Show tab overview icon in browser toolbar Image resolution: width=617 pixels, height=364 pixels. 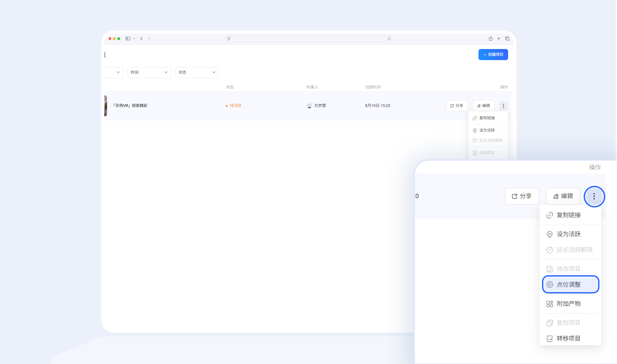tap(507, 39)
